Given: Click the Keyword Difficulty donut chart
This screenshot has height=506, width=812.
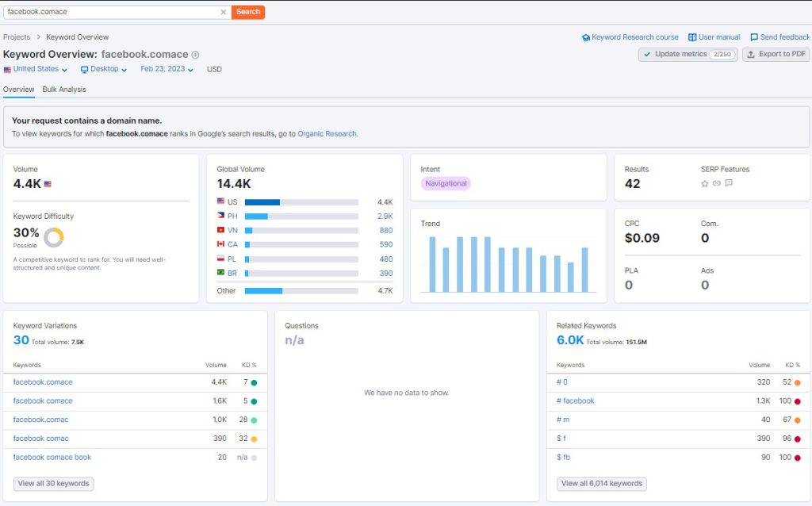Looking at the screenshot, I should coord(53,238).
